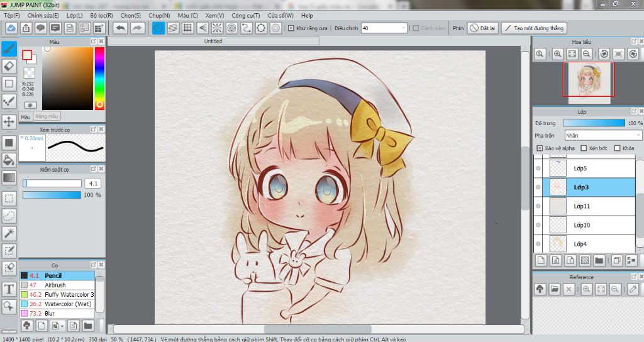Select the rectangular Selection tool
644x342 pixels.
point(9,198)
